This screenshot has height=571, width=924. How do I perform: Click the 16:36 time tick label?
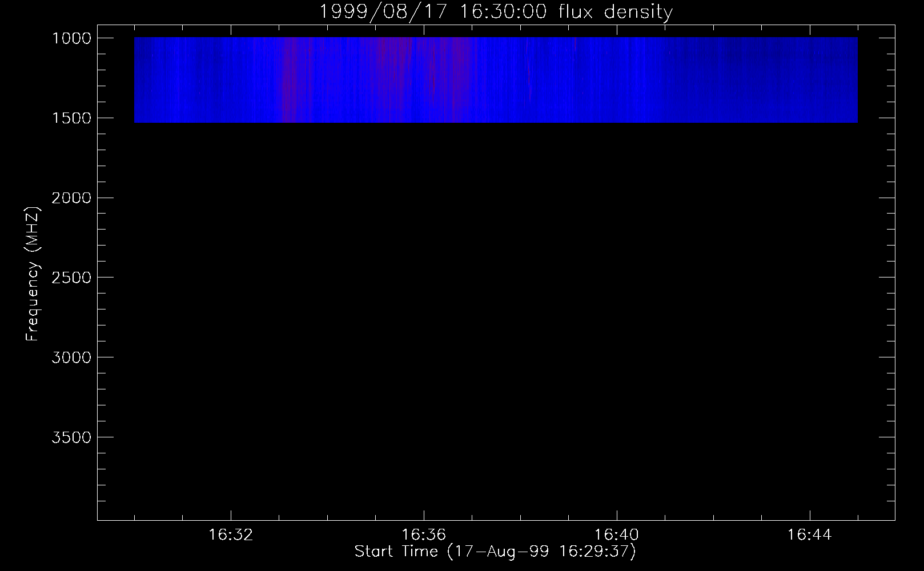424,535
